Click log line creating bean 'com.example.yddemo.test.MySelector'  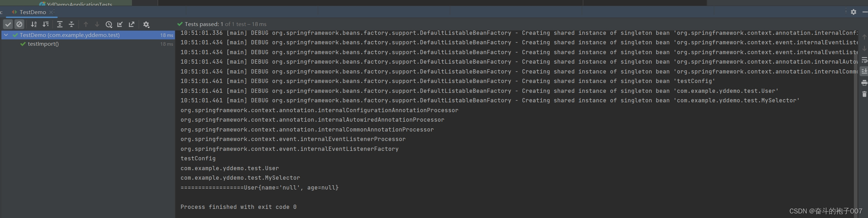coord(490,101)
